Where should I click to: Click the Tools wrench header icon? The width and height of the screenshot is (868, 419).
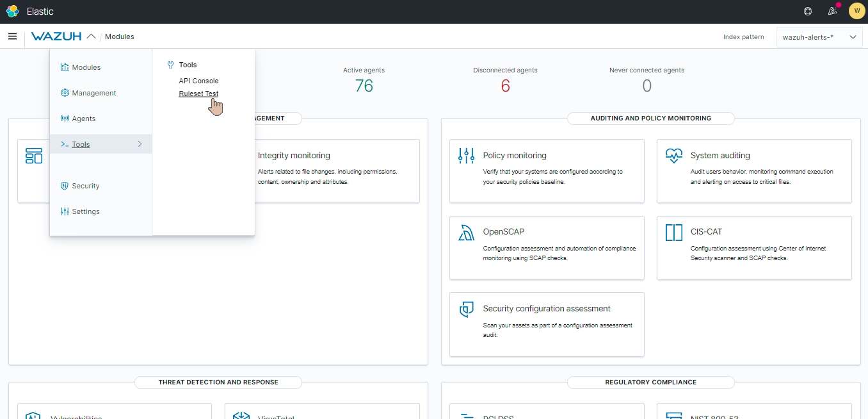point(170,65)
